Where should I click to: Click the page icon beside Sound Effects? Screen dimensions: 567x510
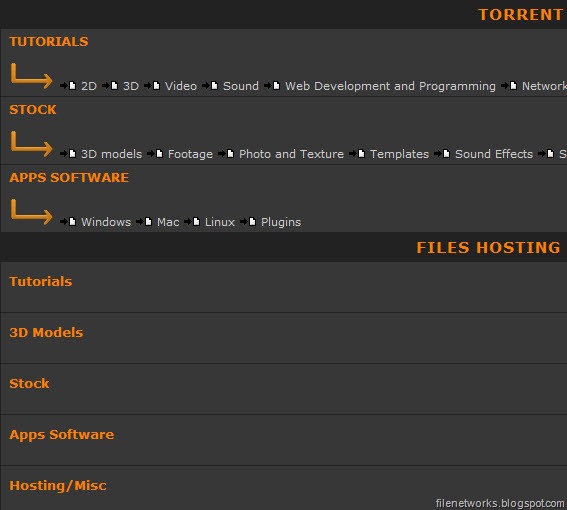pyautogui.click(x=446, y=154)
